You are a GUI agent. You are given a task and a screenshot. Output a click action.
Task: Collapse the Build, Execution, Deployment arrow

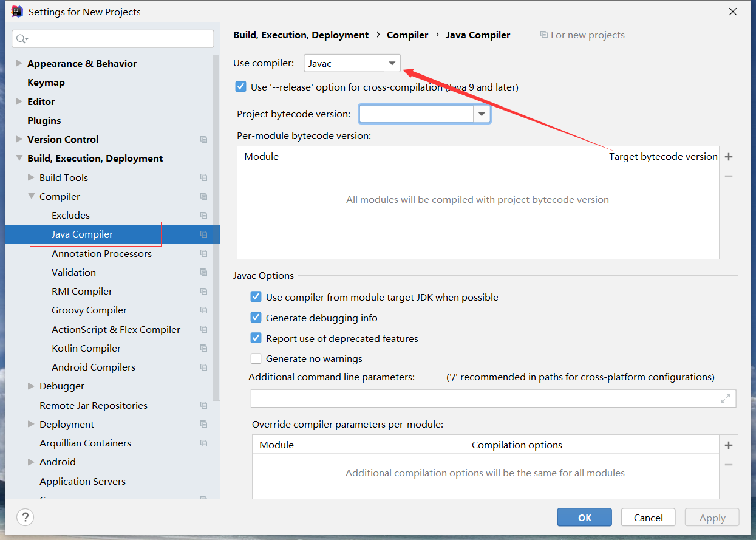click(x=19, y=158)
